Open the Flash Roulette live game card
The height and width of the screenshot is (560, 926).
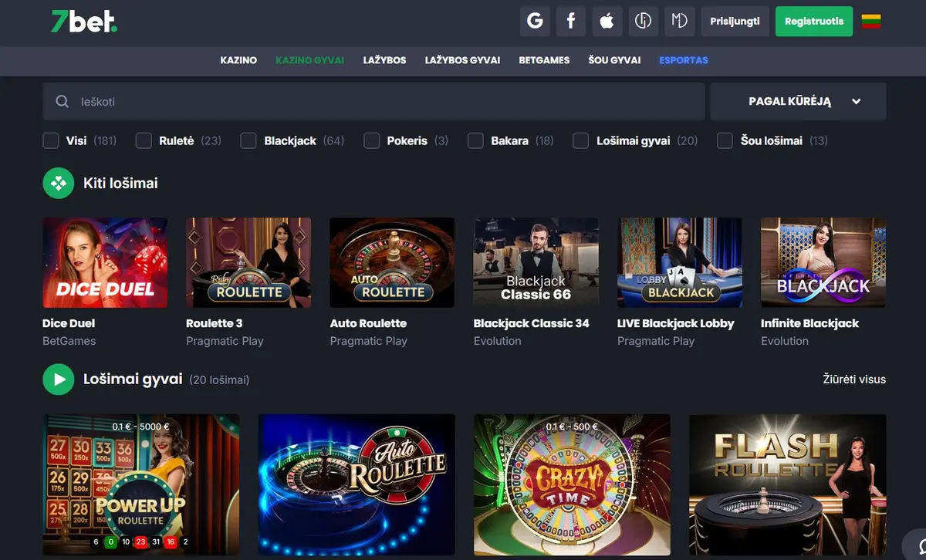[788, 486]
